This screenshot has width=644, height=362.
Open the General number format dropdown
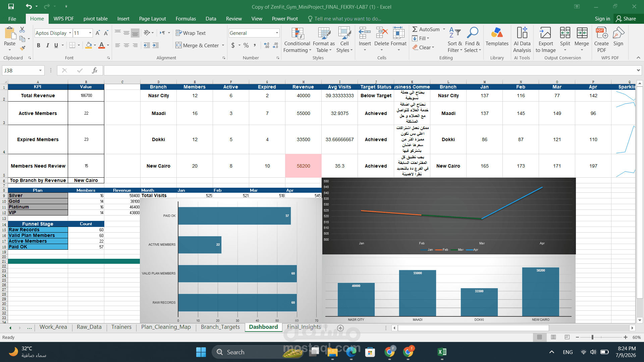click(x=277, y=33)
